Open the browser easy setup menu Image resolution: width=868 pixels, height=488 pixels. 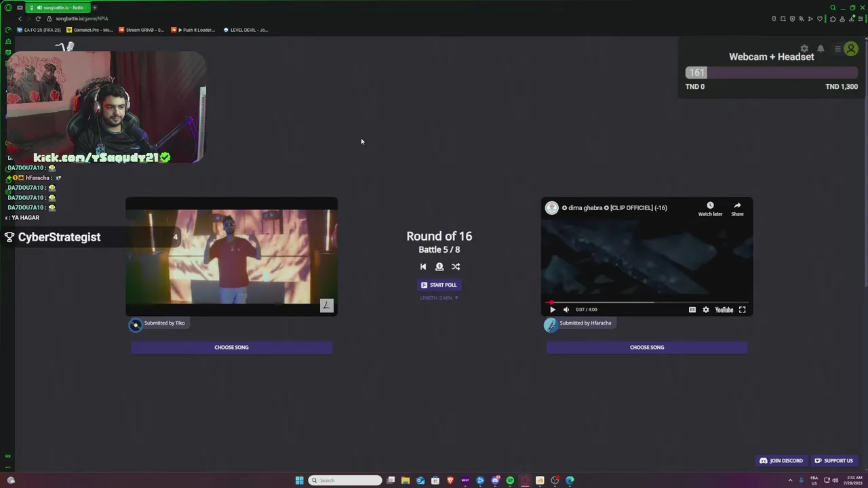pos(861,18)
